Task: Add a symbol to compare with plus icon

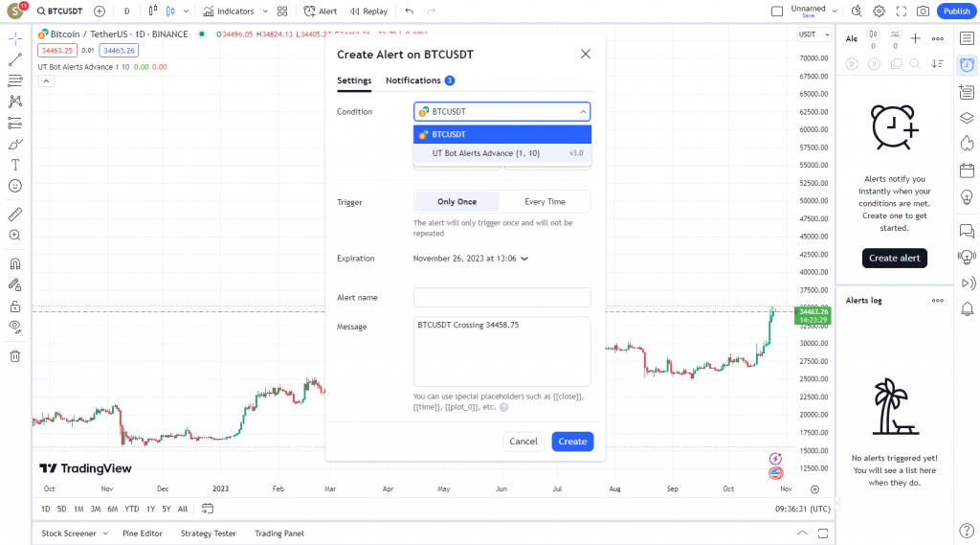Action: click(x=100, y=11)
